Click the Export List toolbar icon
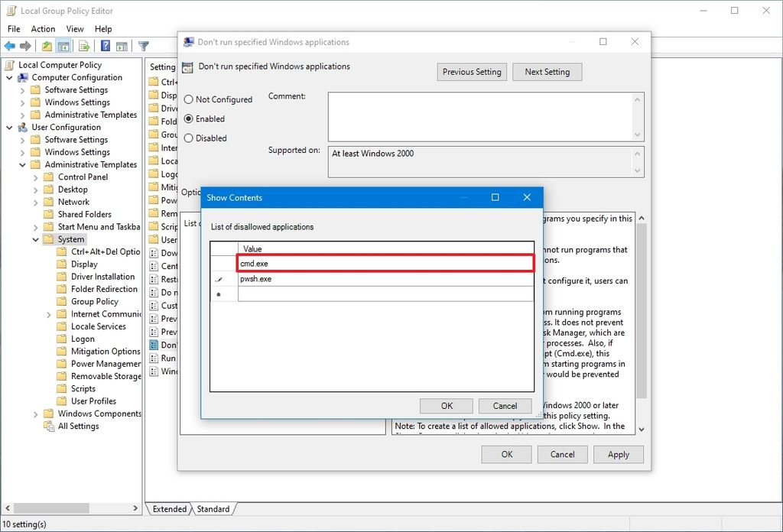This screenshot has height=532, width=783. point(83,45)
